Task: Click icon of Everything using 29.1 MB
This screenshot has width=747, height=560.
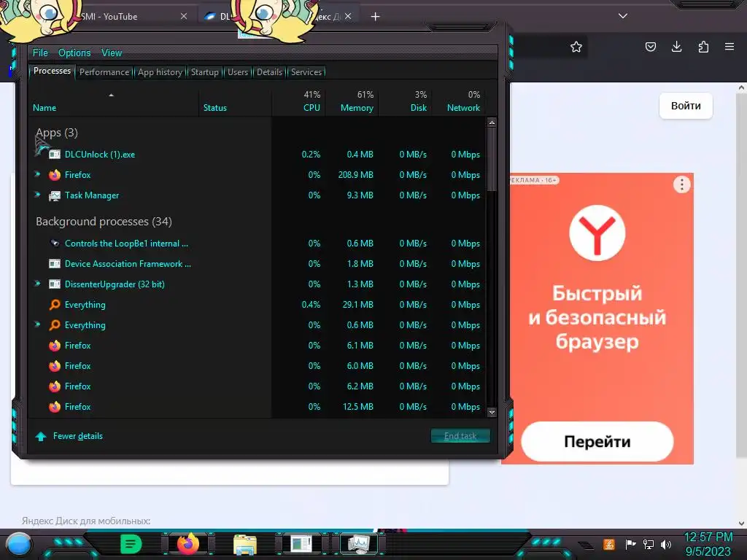Action: coord(55,304)
